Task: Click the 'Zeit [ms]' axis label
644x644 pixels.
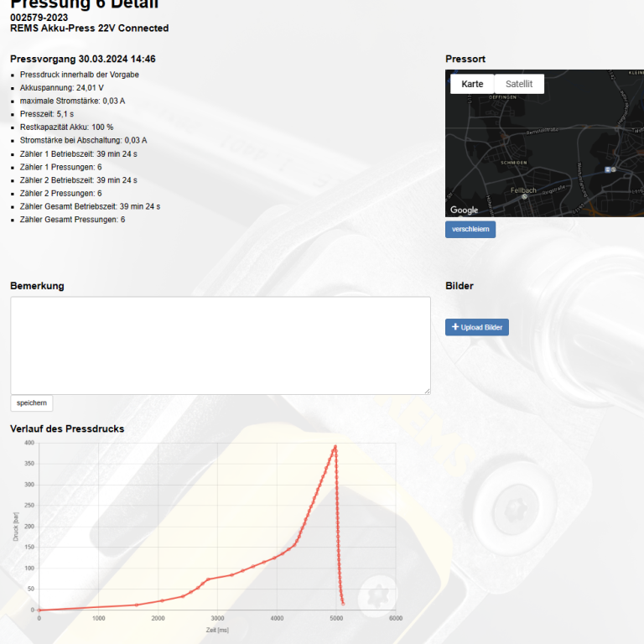Action: tap(217, 630)
